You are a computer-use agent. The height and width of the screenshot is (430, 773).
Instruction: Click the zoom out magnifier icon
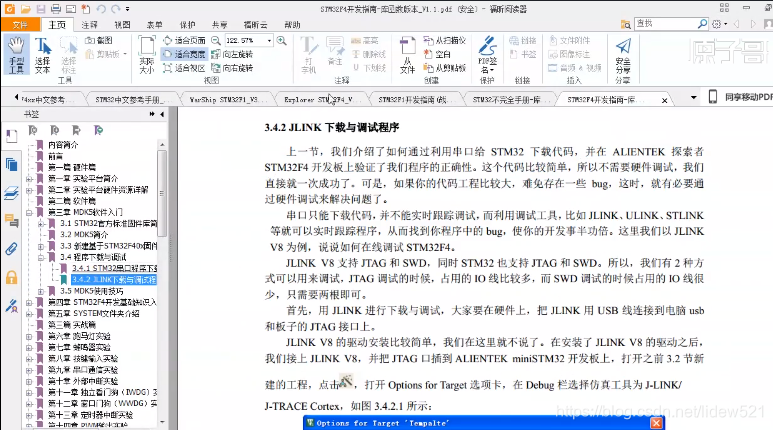(216, 40)
